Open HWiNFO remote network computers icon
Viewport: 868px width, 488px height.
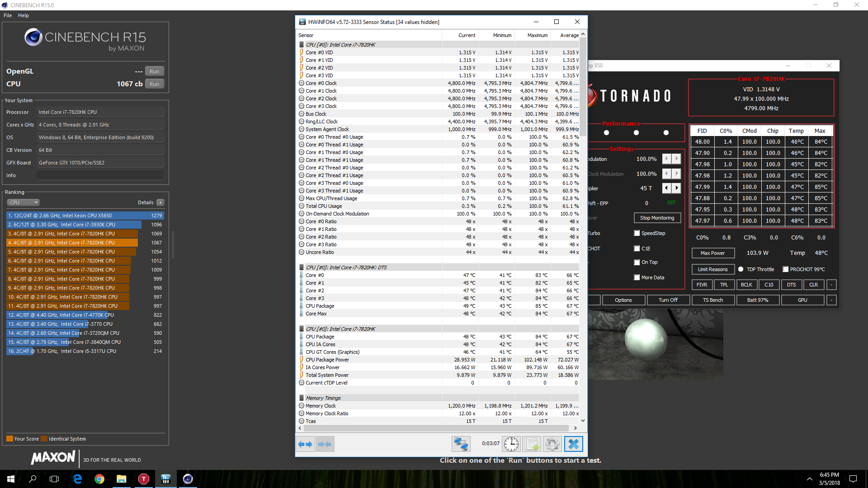(461, 444)
